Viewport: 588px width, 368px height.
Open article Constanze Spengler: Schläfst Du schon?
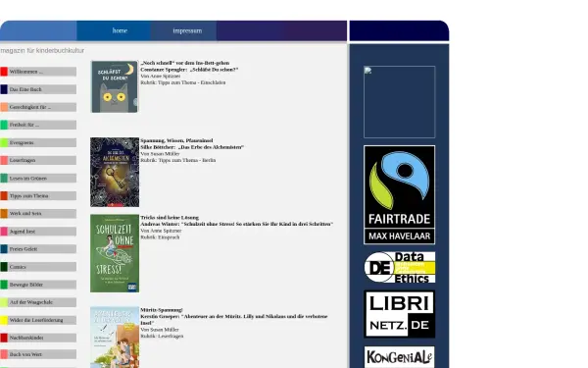point(189,70)
